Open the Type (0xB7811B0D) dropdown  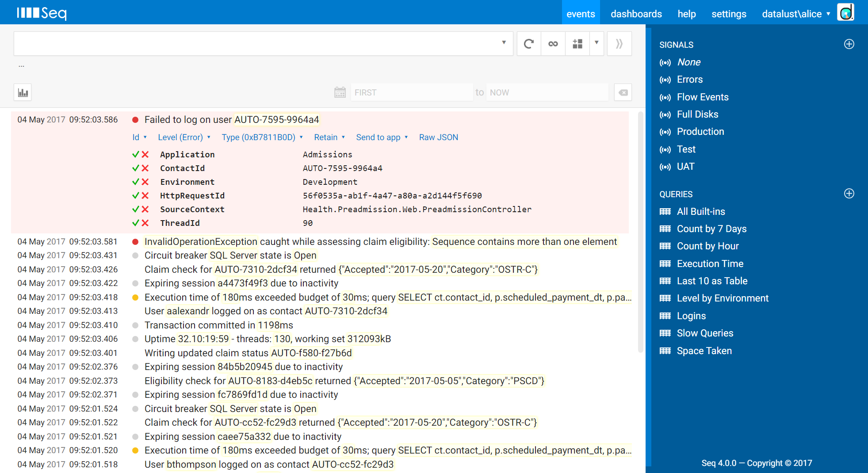point(262,137)
